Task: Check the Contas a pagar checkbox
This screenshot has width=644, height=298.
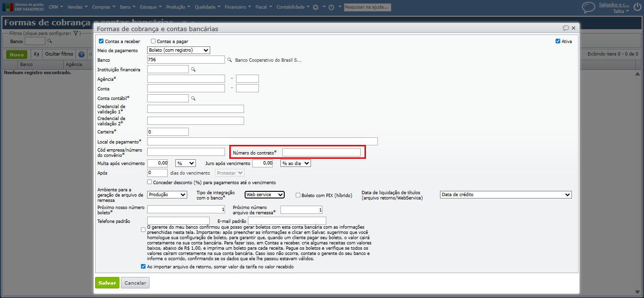Action: (x=153, y=41)
